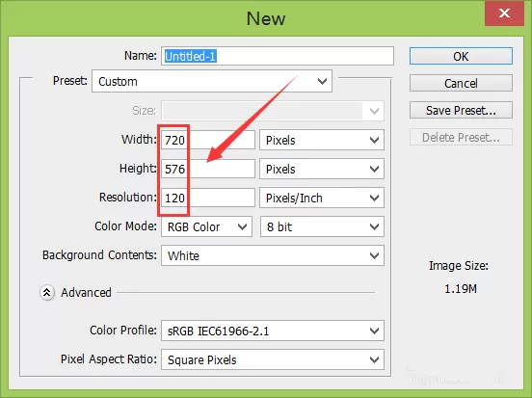Open the Height units Pixels dropdown
This screenshot has width=532, height=398.
tap(322, 169)
